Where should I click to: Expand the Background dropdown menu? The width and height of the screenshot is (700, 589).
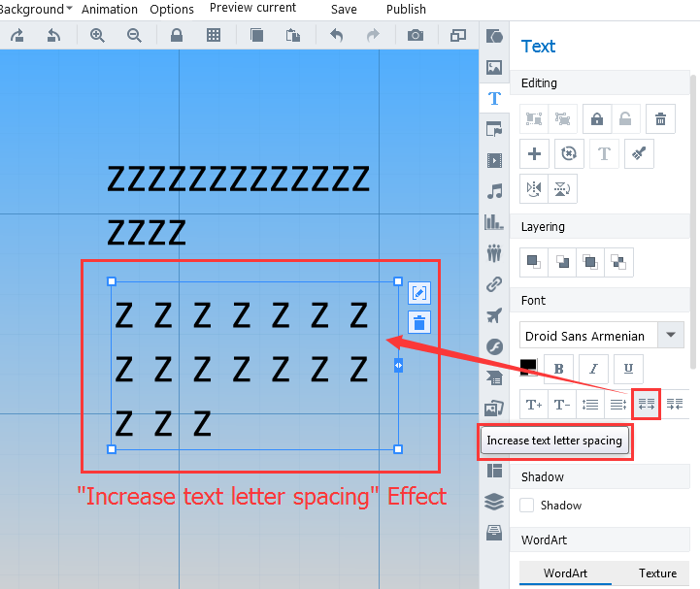pyautogui.click(x=36, y=9)
